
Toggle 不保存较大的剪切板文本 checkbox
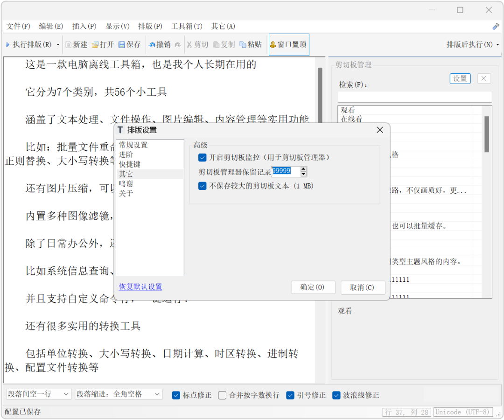click(x=202, y=186)
